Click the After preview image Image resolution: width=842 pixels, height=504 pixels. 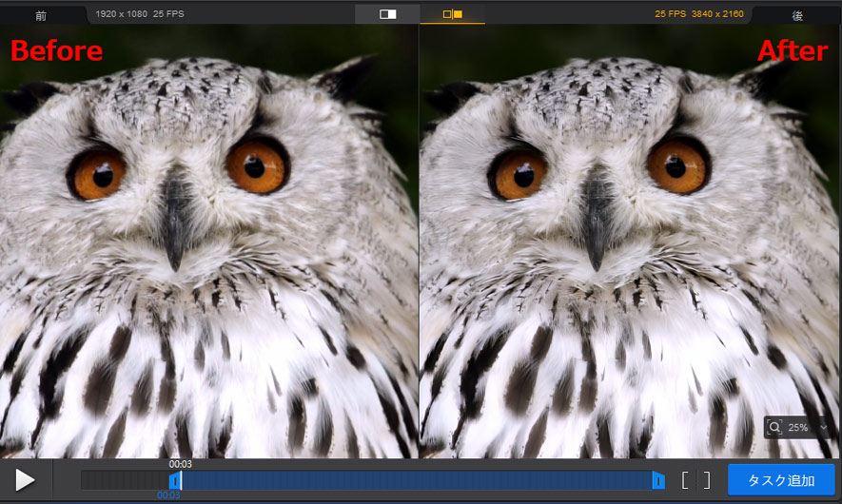point(631,241)
